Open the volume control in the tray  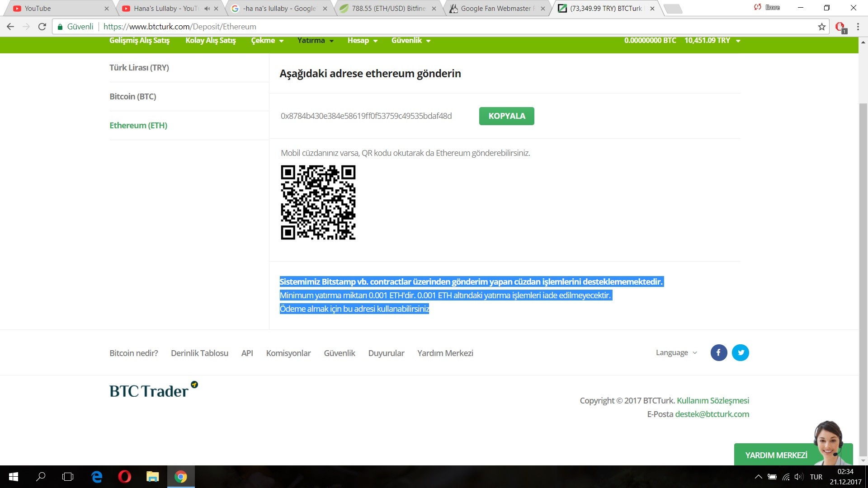point(799,477)
